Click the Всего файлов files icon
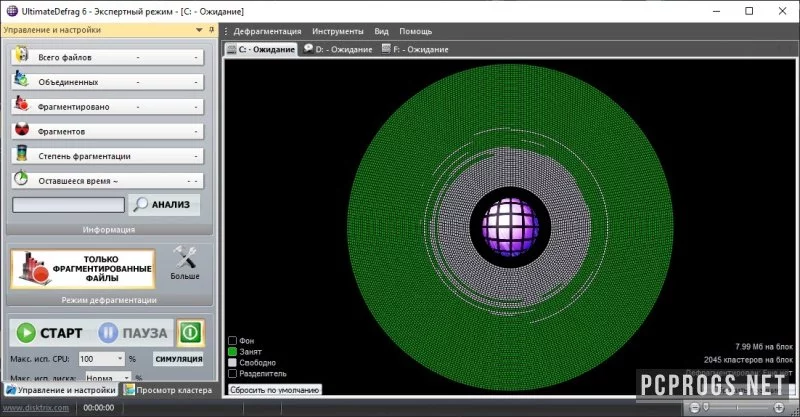Screen dimensions: 800x417 [x=21, y=55]
